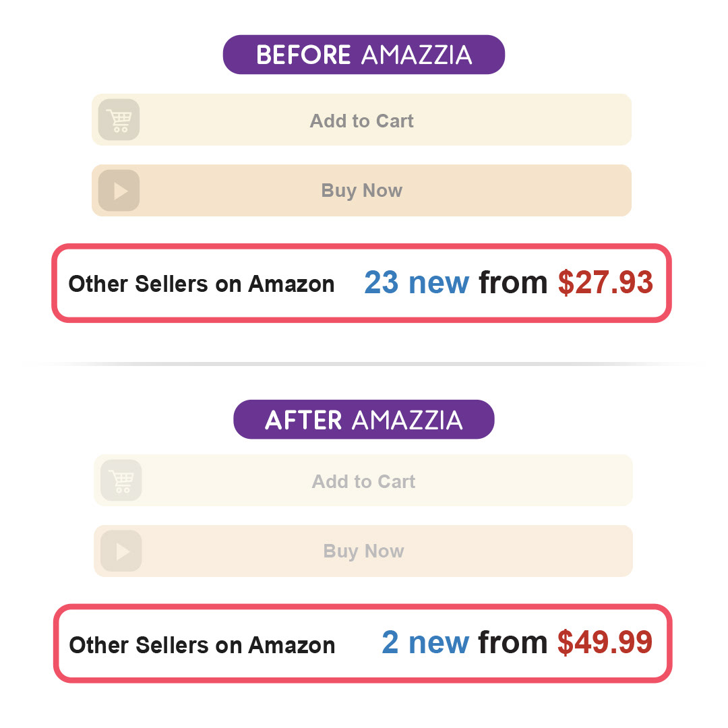The image size is (728, 728).
Task: Click the word 'from' beside $49.99
Action: 512,642
